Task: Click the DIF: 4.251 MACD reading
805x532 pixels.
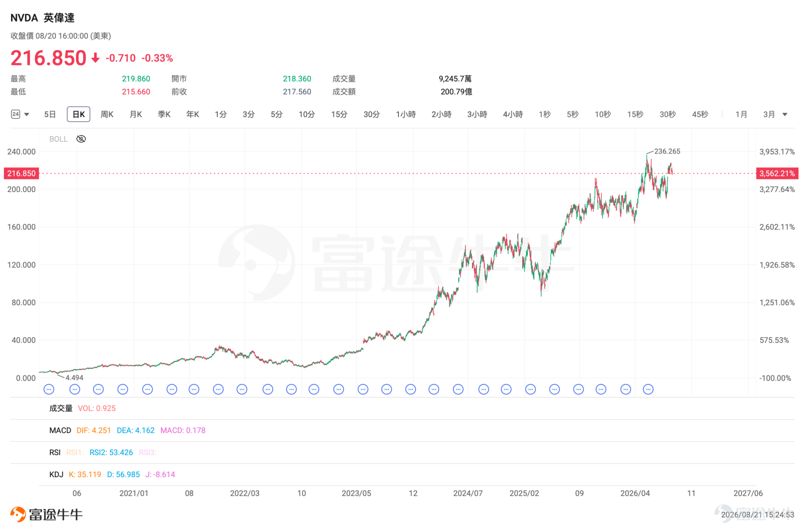Action: [x=94, y=430]
